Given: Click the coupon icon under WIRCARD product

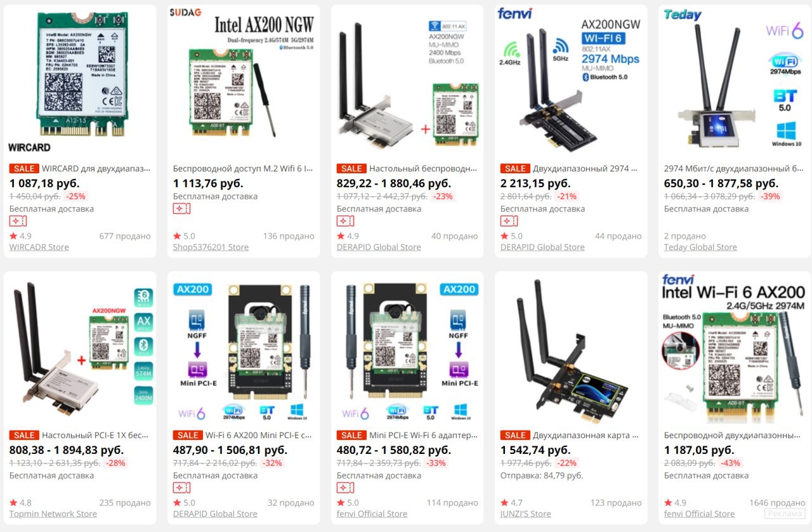Looking at the screenshot, I should pos(18,221).
